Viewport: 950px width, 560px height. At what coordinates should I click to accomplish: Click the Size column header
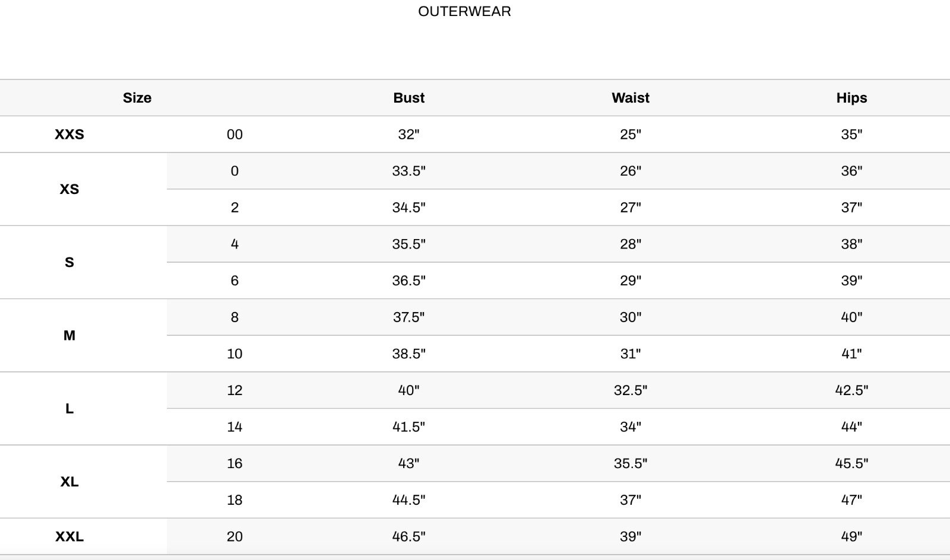click(x=137, y=98)
